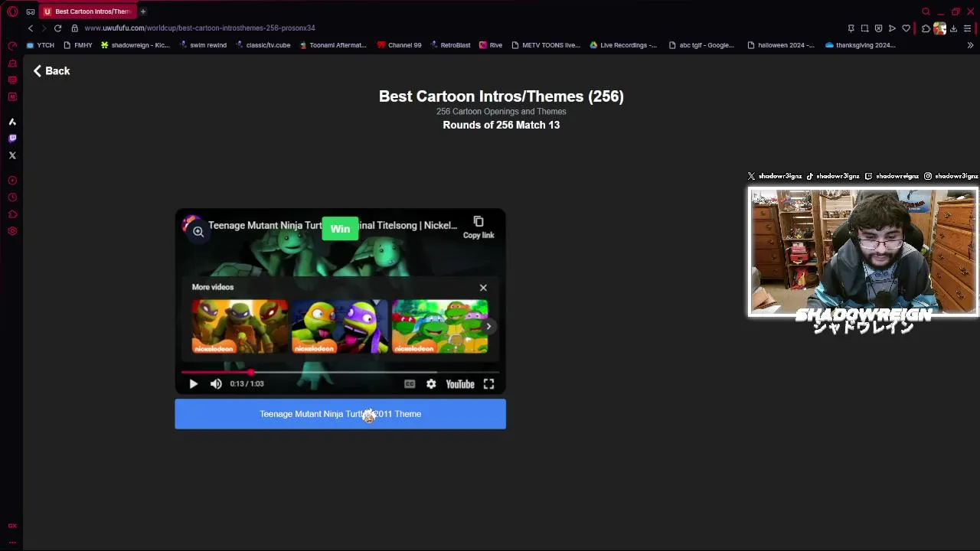Open the Easy Setup menu icon
The image size is (980, 551).
point(967,28)
